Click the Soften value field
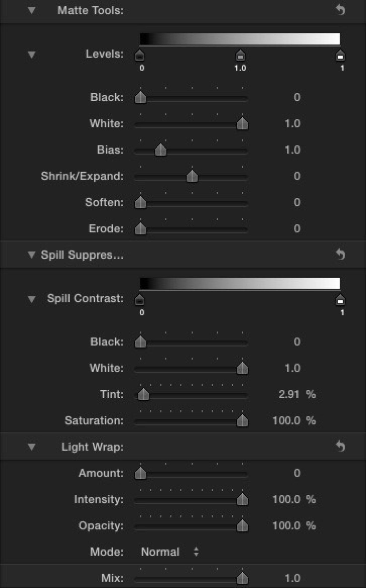 [297, 202]
